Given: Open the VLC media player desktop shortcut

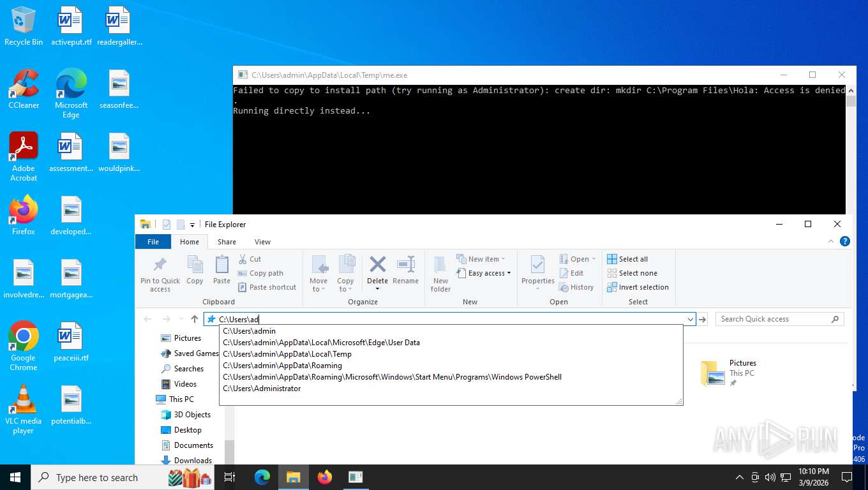Looking at the screenshot, I should [x=24, y=410].
